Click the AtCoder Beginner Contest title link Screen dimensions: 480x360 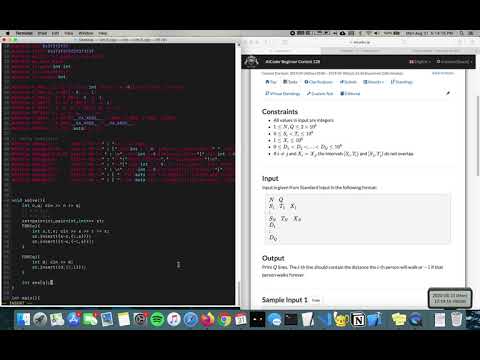pos(293,62)
